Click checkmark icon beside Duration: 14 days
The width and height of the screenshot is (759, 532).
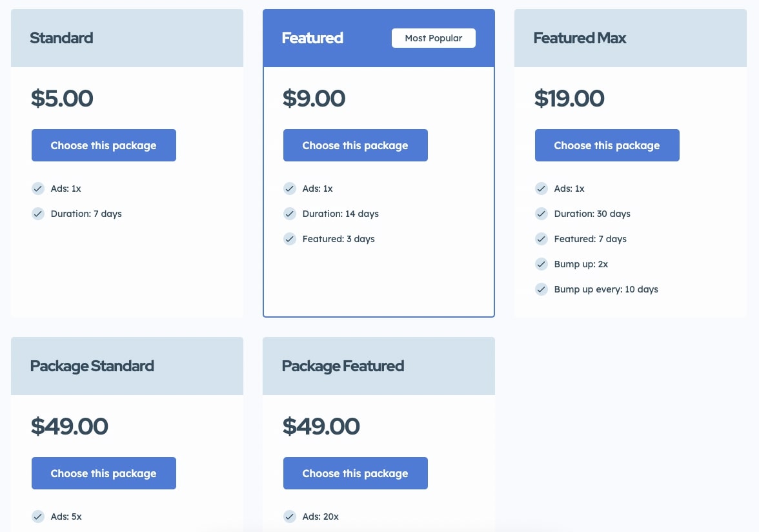(289, 214)
